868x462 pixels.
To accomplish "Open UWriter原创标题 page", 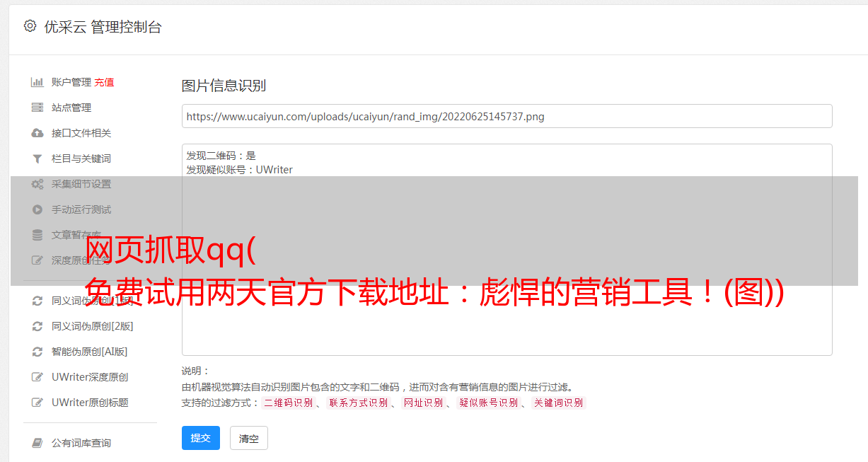I will 90,403.
